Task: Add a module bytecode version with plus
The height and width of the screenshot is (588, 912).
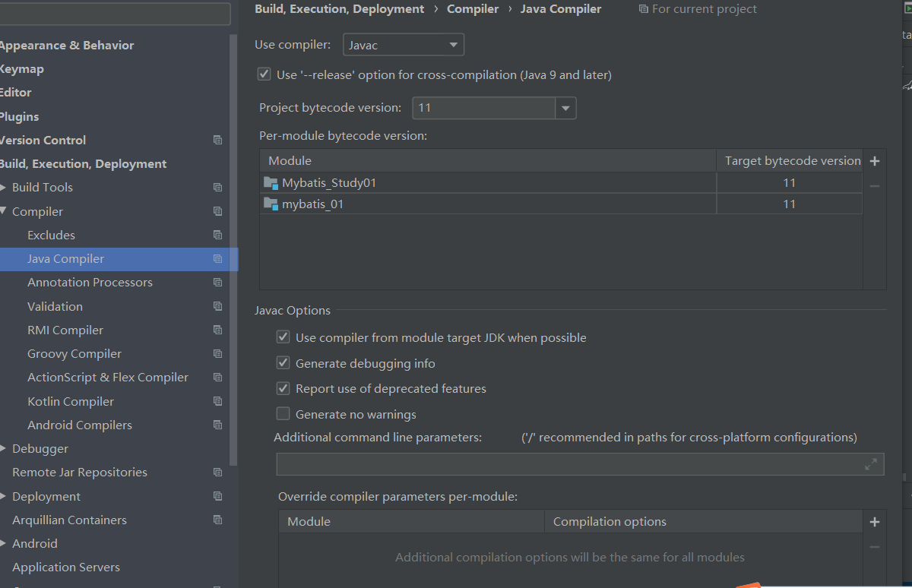Action: [875, 161]
